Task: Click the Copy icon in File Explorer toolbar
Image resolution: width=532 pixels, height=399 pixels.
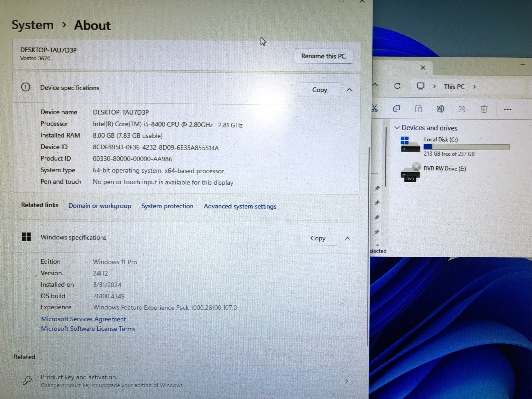Action: click(x=396, y=109)
